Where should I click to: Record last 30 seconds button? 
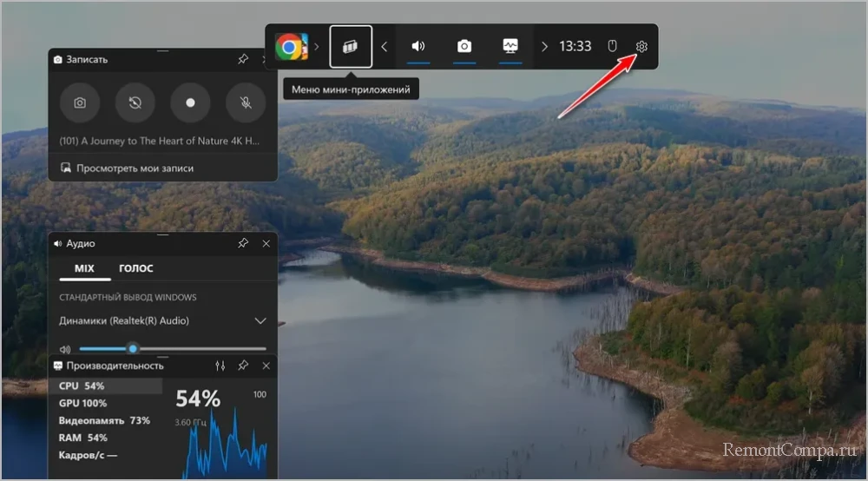click(135, 102)
